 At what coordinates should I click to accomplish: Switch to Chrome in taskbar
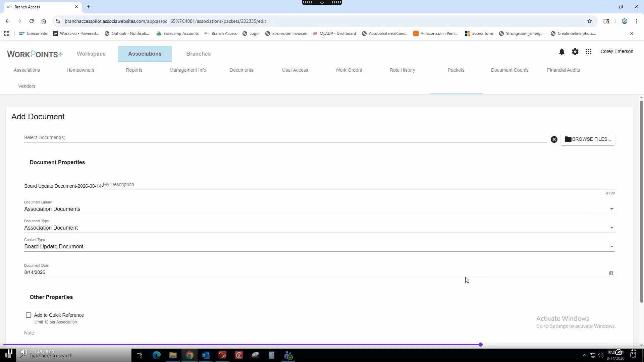click(x=190, y=355)
